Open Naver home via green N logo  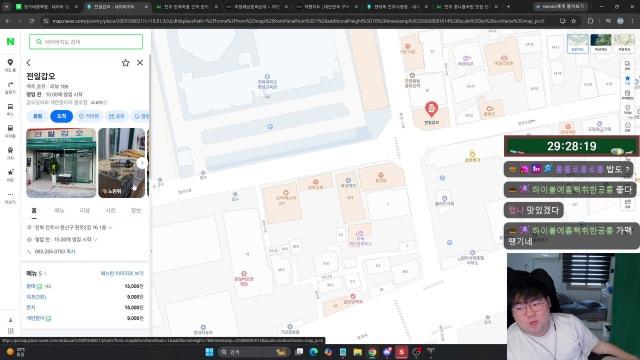(x=10, y=41)
